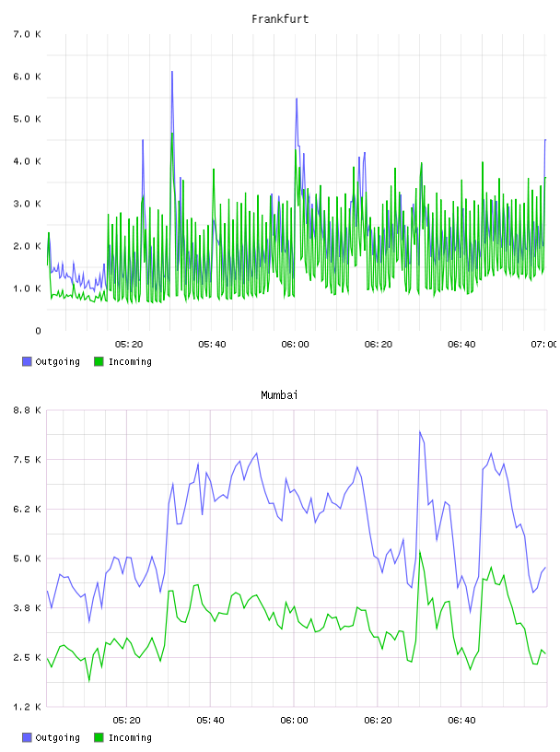Click the 06:40 time label under Frankfurt chart
This screenshot has width=560, height=752.
point(461,345)
